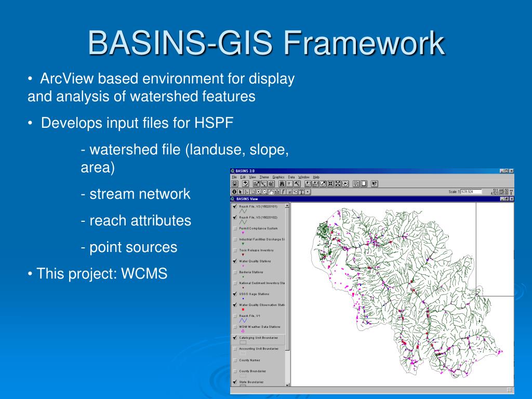Enable County Names theme checkbox

coord(235,360)
